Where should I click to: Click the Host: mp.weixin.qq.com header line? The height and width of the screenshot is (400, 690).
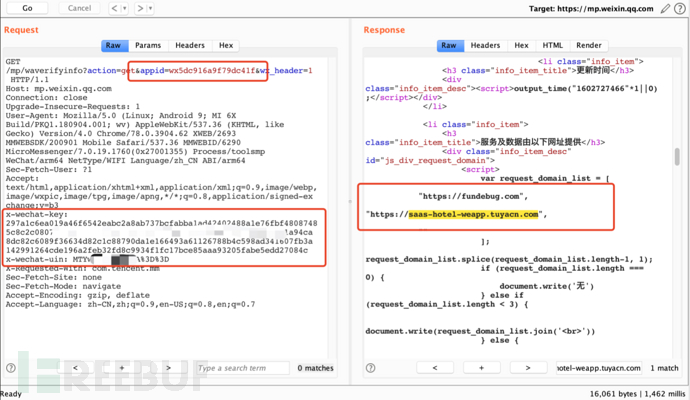pos(59,88)
